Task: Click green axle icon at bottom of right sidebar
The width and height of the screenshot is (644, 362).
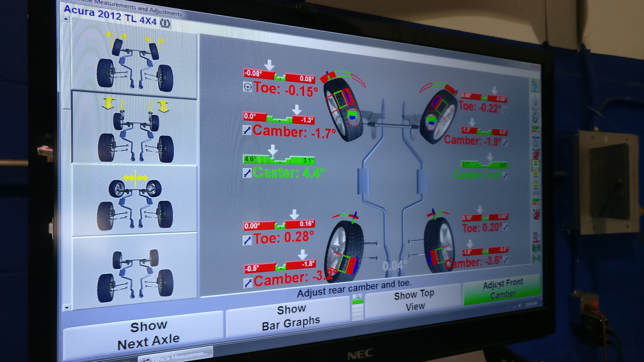Action: (x=536, y=259)
